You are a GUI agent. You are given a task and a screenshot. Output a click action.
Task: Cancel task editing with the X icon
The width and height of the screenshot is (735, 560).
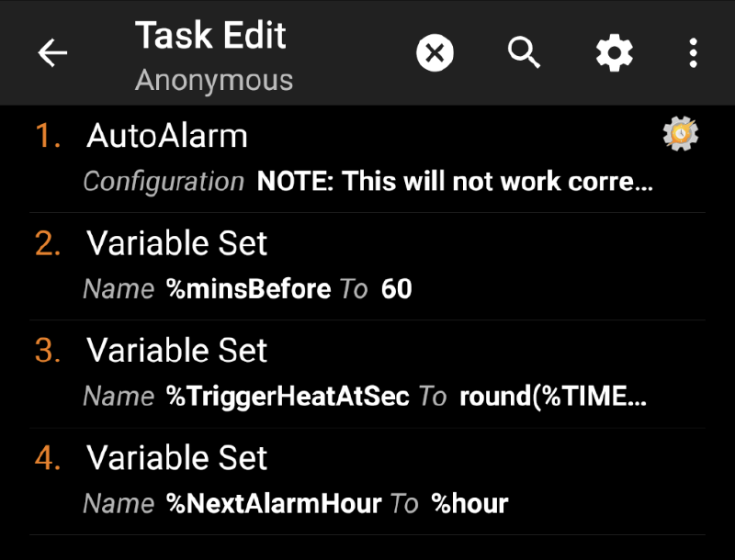tap(435, 52)
